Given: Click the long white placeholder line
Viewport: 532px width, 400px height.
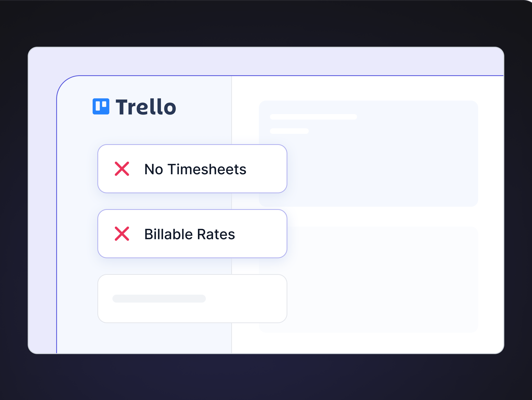Looking at the screenshot, I should point(313,117).
